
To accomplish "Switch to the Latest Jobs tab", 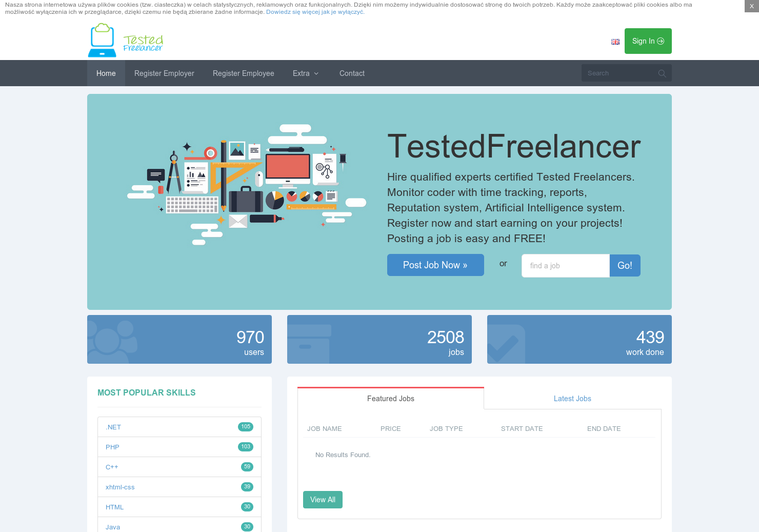I will 572,399.
